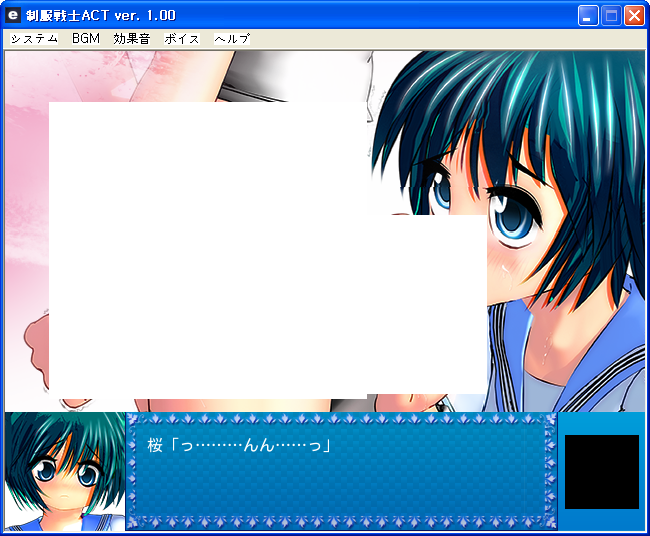The height and width of the screenshot is (536, 650).
Task: Minimize the 制服戦士ACT window
Action: (588, 16)
